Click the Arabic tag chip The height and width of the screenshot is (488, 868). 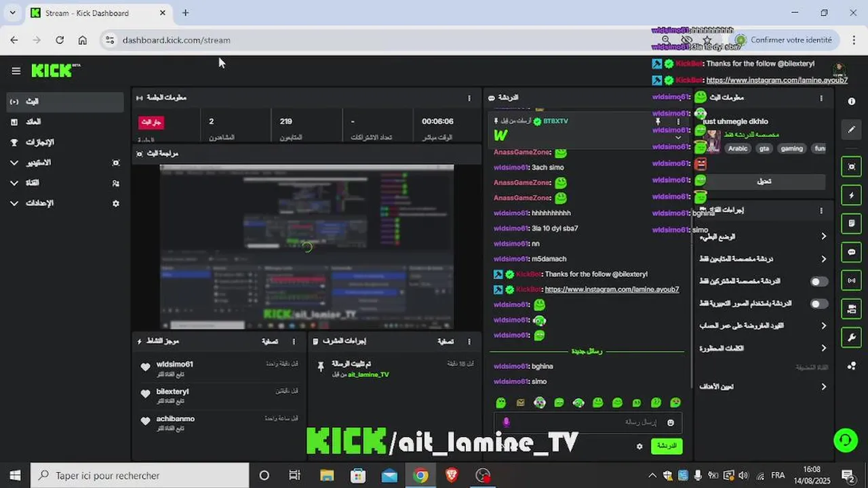(x=738, y=148)
